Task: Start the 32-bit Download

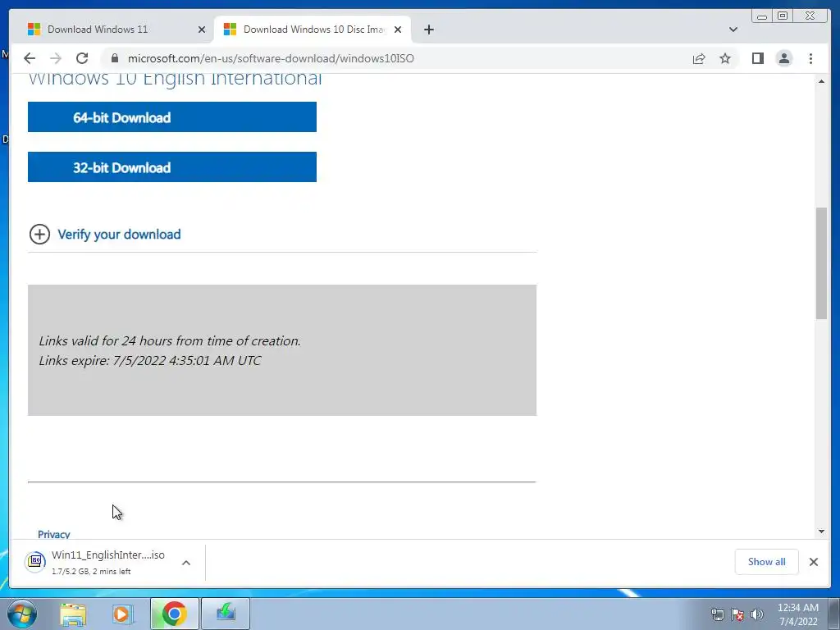Action: (172, 167)
